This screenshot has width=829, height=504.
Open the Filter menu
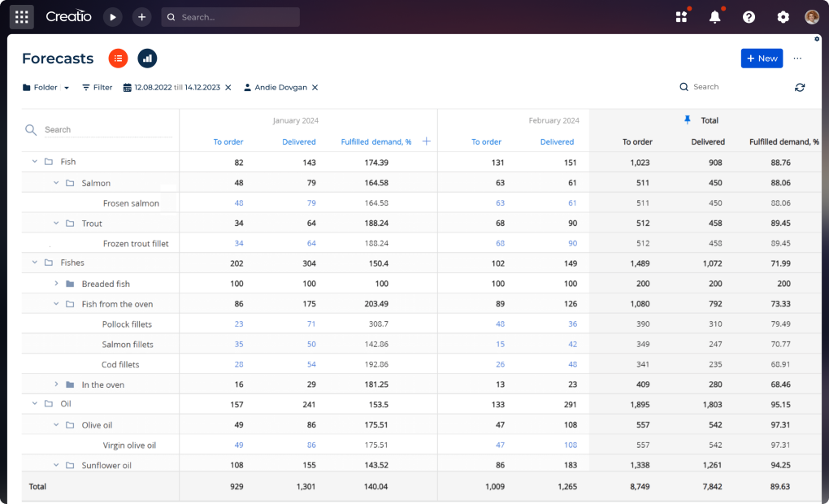click(x=97, y=87)
